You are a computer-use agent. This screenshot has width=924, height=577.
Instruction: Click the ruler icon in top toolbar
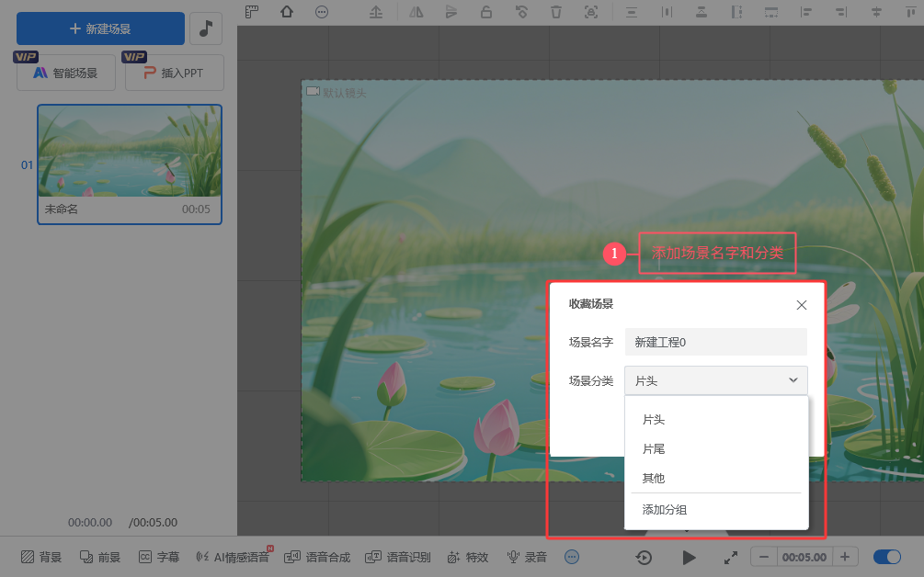(x=253, y=12)
